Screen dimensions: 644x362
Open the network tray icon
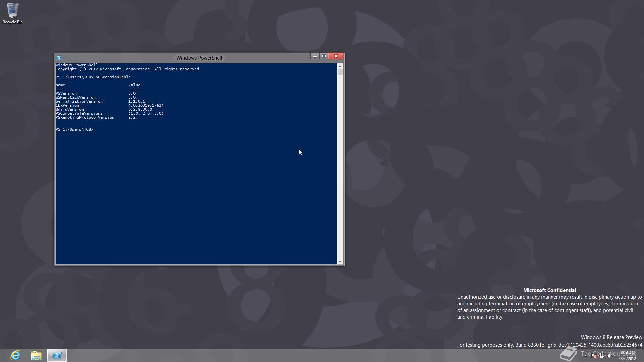tap(602, 356)
